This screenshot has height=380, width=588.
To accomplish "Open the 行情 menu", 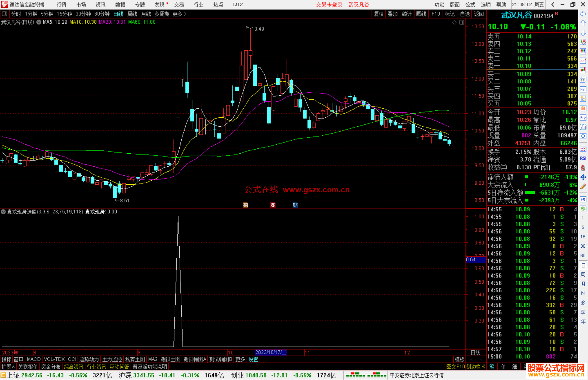I will click(x=61, y=4).
